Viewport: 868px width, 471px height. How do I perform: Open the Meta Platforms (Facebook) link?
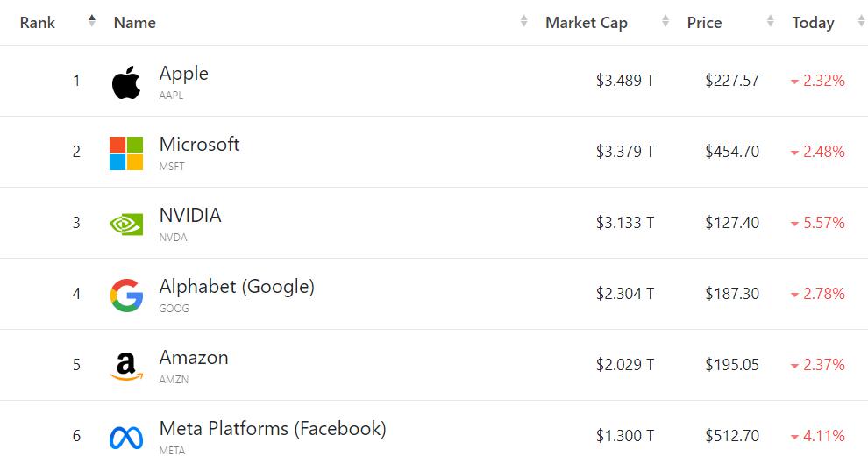point(273,429)
